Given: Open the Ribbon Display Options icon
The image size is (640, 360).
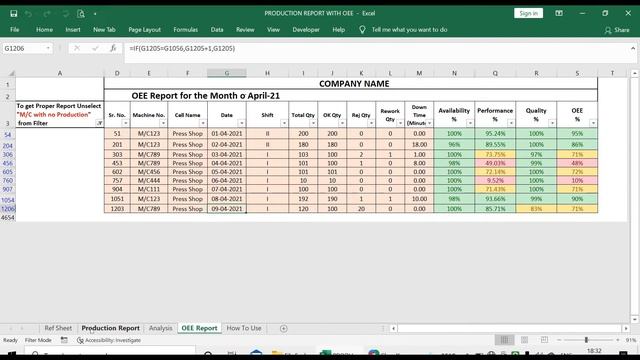Looking at the screenshot, I should 559,13.
